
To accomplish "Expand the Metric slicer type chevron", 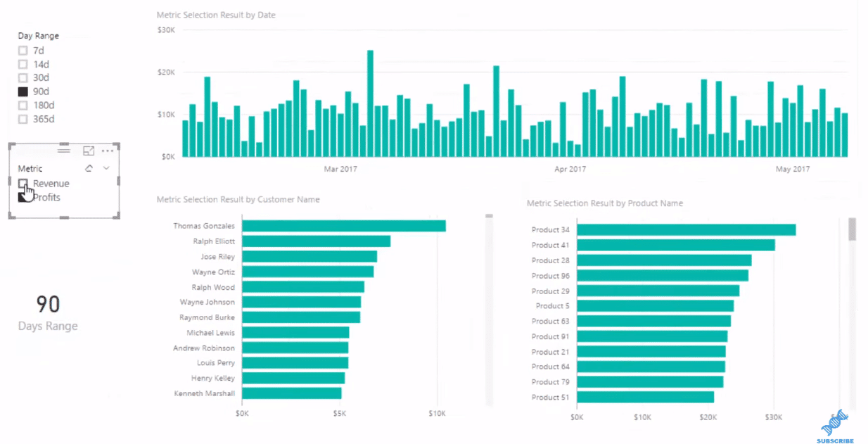I will [106, 168].
